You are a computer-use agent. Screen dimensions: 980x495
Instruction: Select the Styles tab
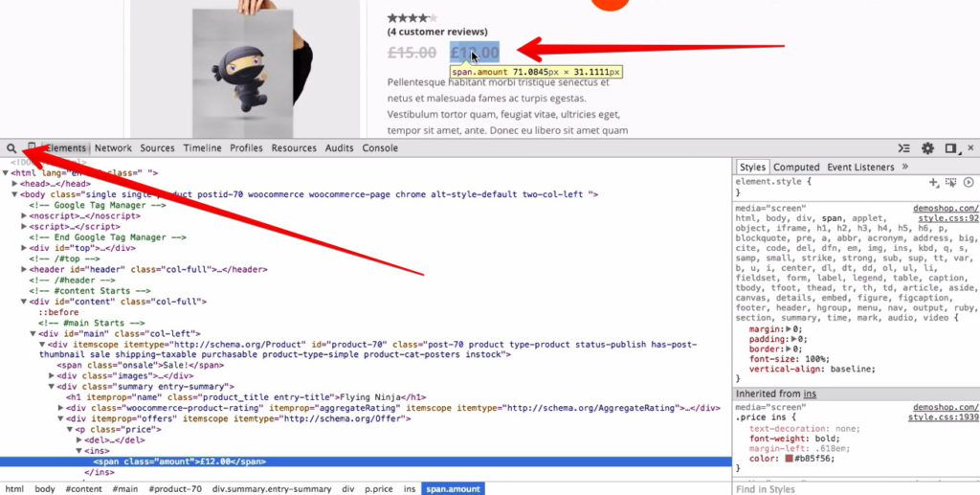click(752, 167)
